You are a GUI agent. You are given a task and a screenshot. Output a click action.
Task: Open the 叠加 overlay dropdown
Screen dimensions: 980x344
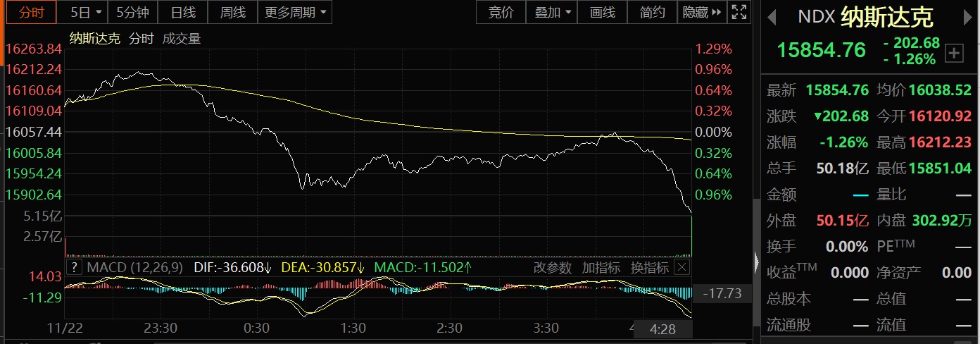[552, 12]
